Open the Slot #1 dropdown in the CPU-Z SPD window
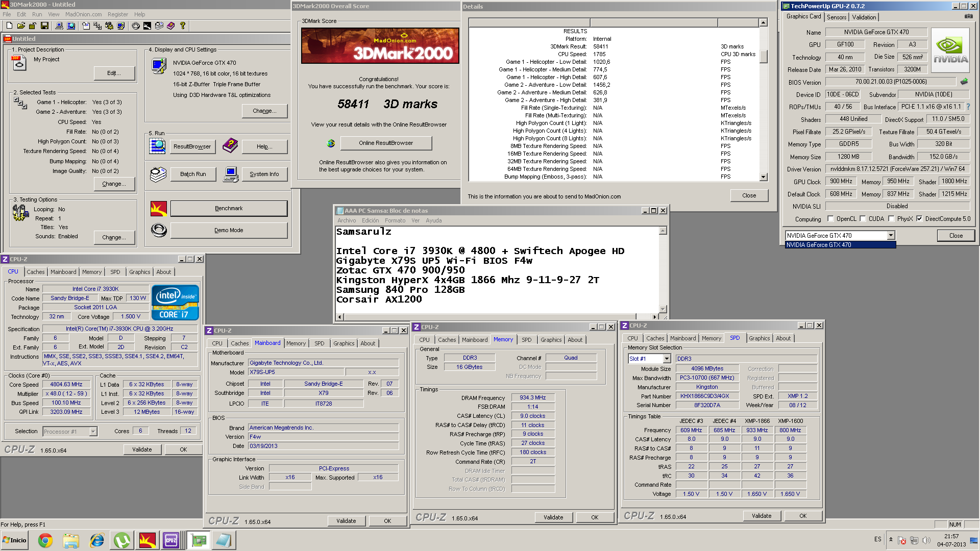980x551 pixels. (667, 359)
